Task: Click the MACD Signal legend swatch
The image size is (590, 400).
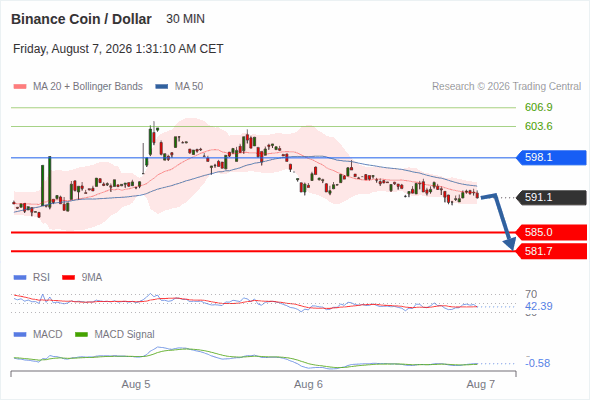Action: 82,335
